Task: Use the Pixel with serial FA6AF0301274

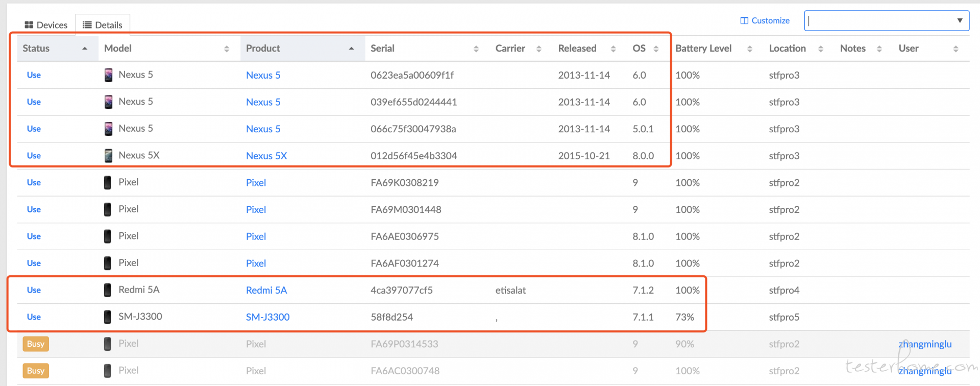Action: coord(34,263)
